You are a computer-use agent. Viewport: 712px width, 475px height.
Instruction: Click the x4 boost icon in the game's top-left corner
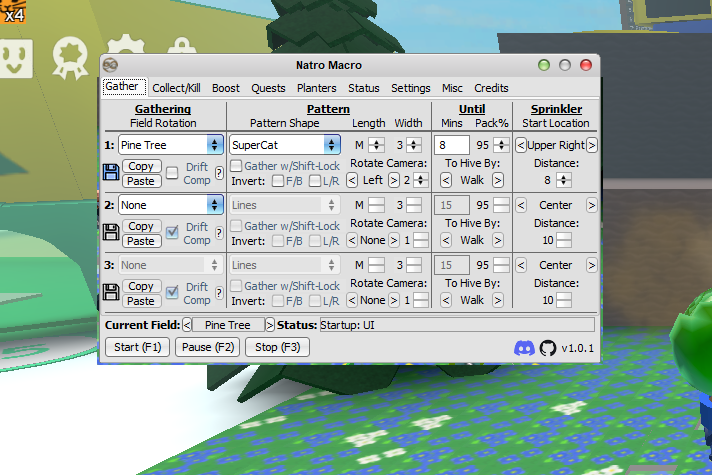[x=13, y=11]
